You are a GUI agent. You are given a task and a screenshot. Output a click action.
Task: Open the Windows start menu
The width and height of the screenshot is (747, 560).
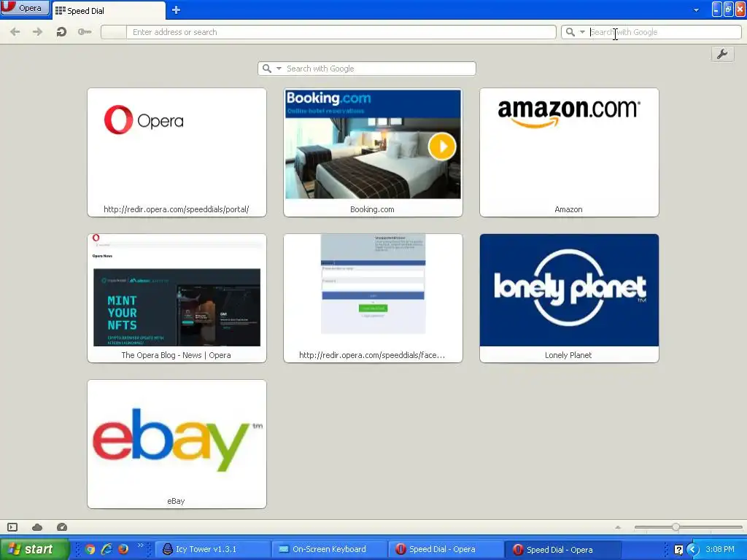click(34, 549)
